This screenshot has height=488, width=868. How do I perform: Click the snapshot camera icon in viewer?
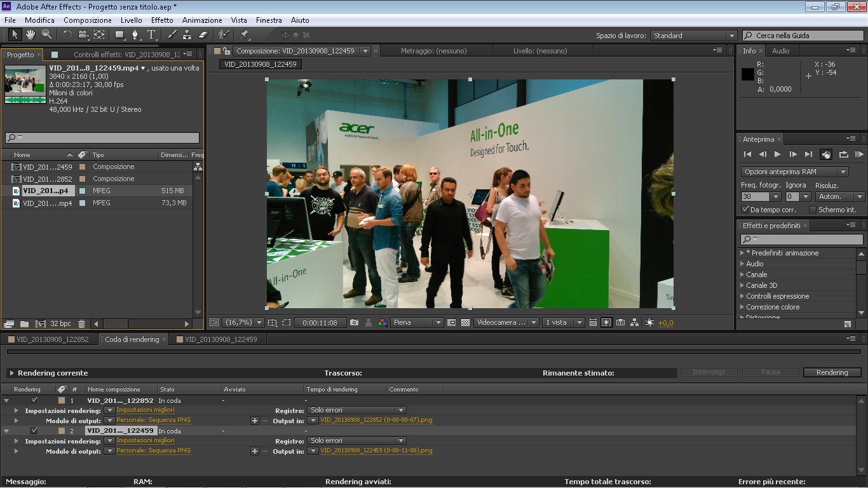[x=355, y=323]
